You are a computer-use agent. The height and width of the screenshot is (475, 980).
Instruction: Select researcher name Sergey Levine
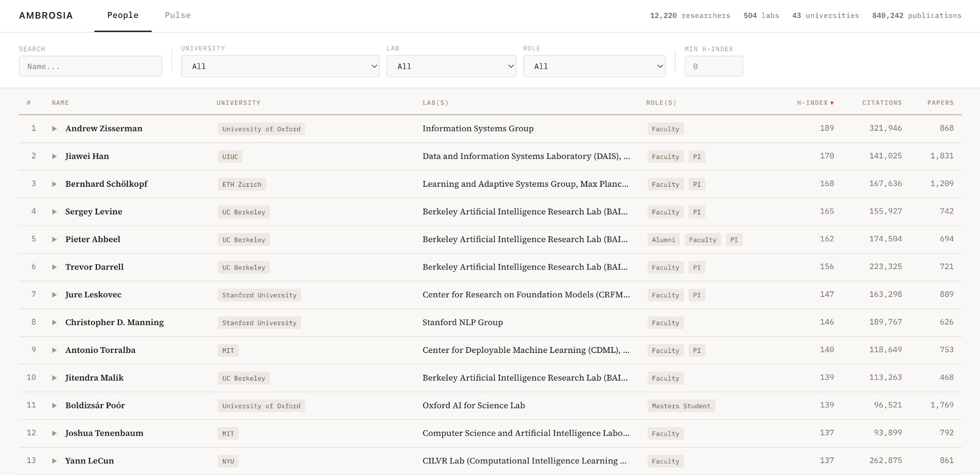(x=94, y=212)
